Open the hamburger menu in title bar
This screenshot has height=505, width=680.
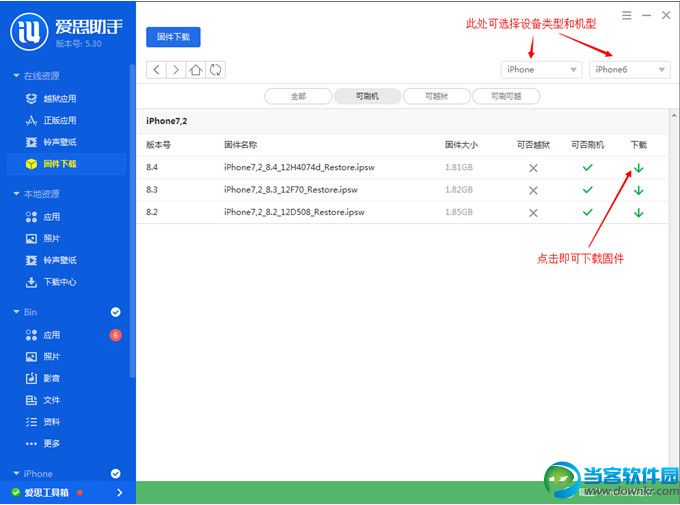point(627,16)
